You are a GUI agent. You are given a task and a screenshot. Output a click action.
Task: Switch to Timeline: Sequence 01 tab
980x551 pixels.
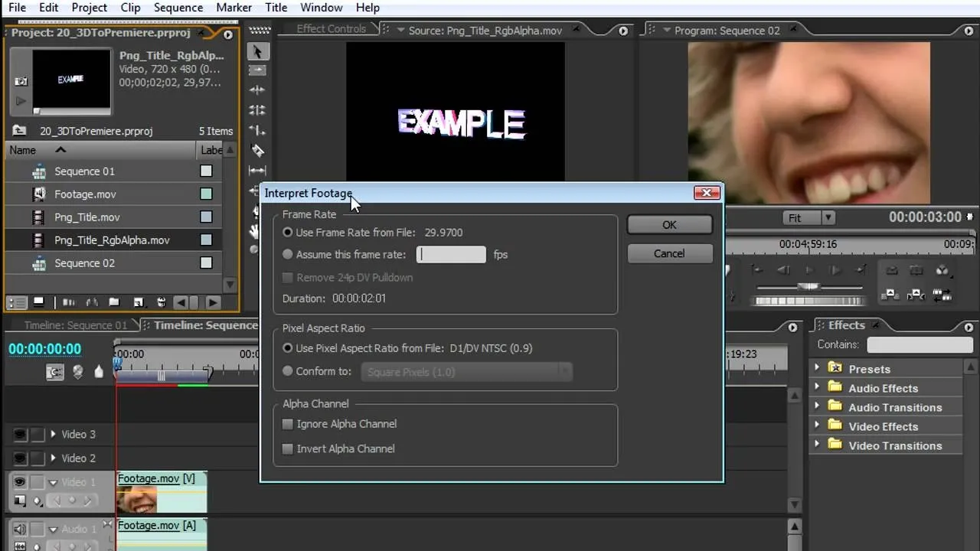click(76, 325)
